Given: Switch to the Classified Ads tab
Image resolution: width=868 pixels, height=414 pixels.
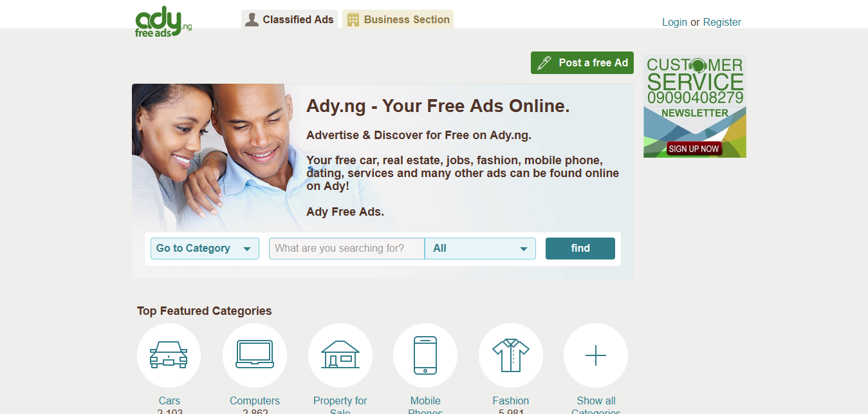Looking at the screenshot, I should (x=290, y=19).
